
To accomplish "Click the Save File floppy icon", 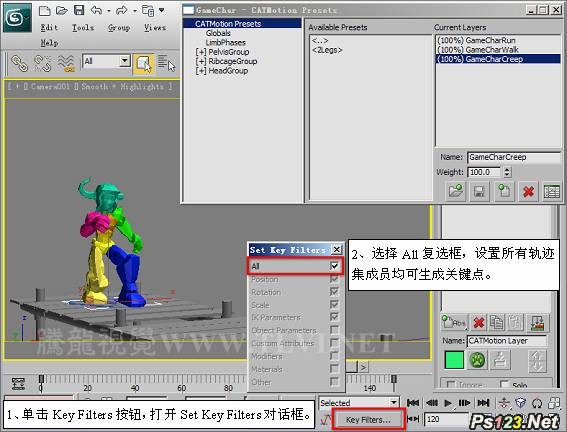I will click(x=79, y=10).
